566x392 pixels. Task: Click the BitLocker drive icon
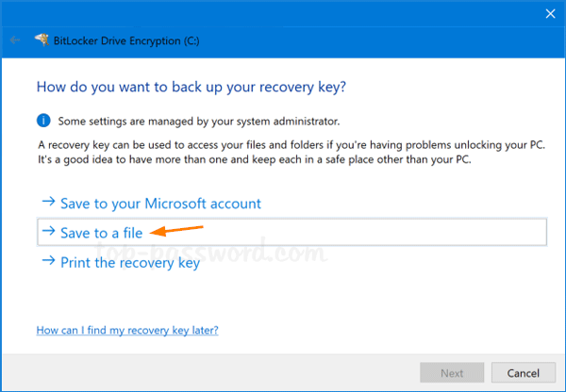click(41, 41)
